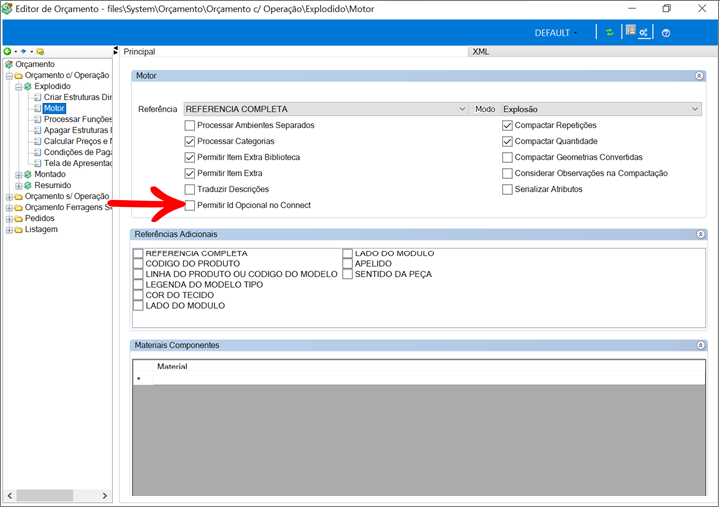Image resolution: width=726 pixels, height=516 pixels.
Task: Click the Tela de Apresentação item icon
Action: pyautogui.click(x=38, y=164)
